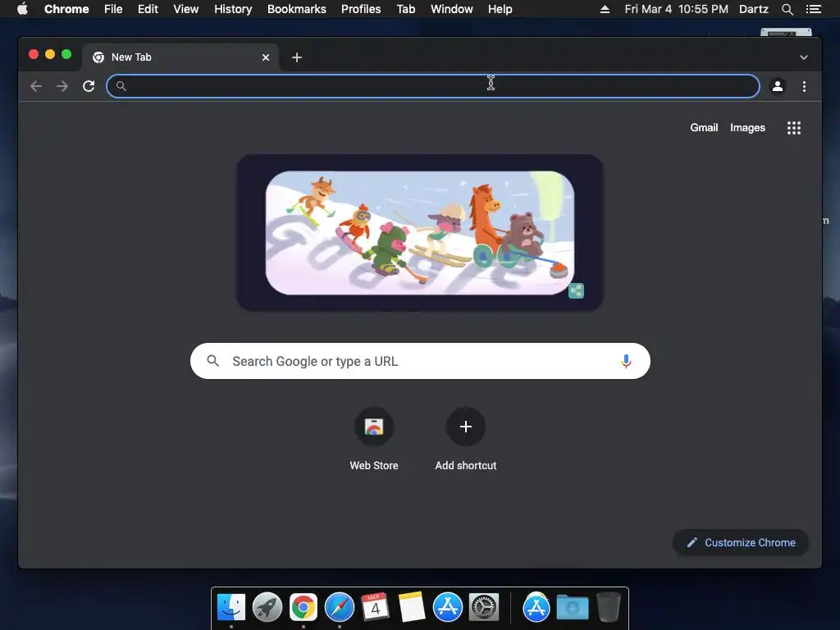840x630 pixels.
Task: Focus the address bar field
Action: pyautogui.click(x=433, y=86)
